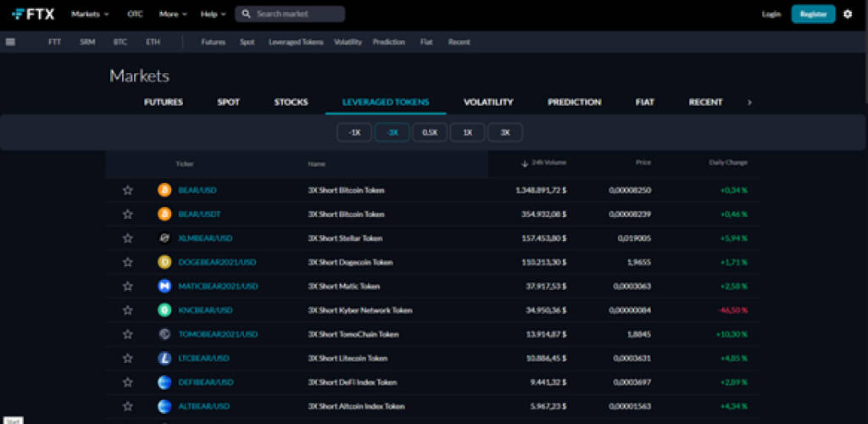Click the FTX logo in header

tap(34, 14)
